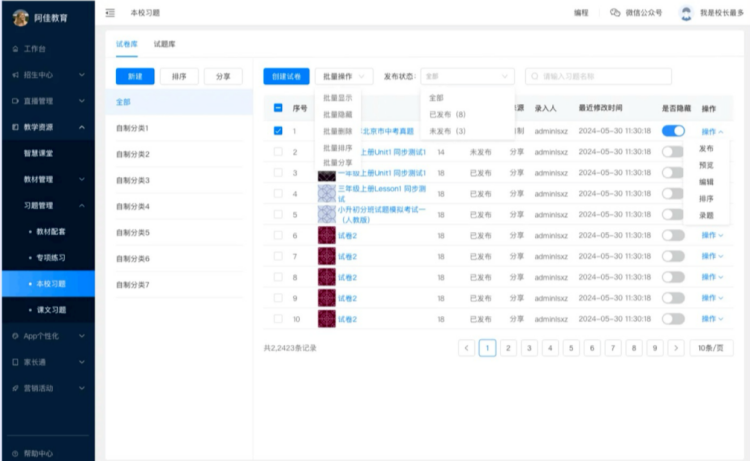Click the 分享 category button

[223, 77]
